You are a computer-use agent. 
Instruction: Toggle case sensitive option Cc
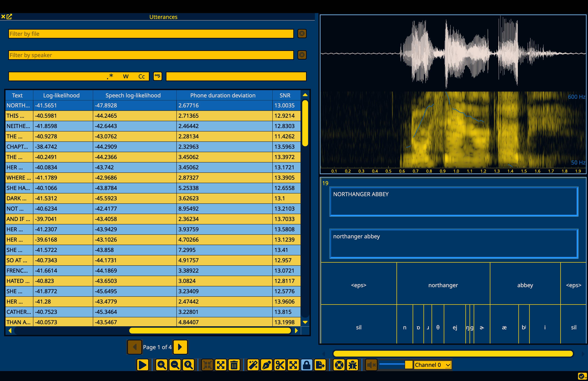[x=141, y=76]
